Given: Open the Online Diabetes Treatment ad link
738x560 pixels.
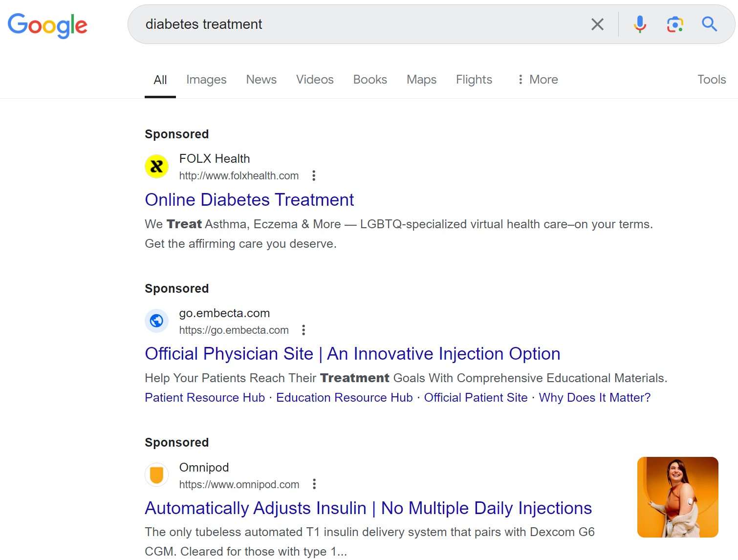Looking at the screenshot, I should pyautogui.click(x=249, y=200).
